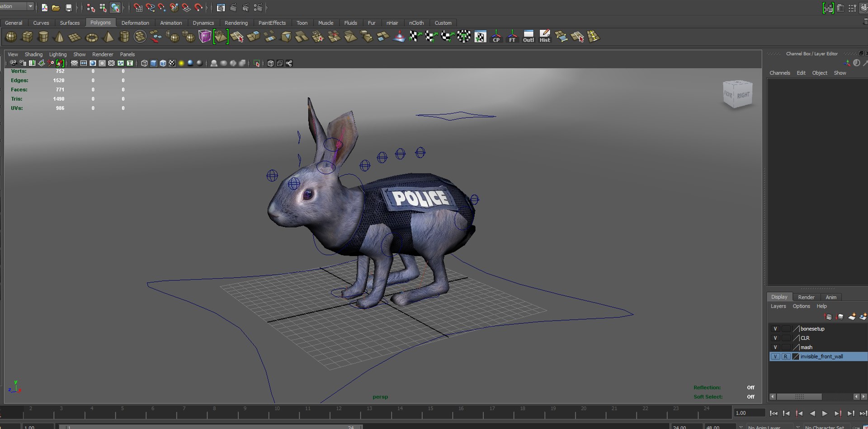Click the camera select icon in viewport toolbar
This screenshot has width=868, height=429.
13,63
